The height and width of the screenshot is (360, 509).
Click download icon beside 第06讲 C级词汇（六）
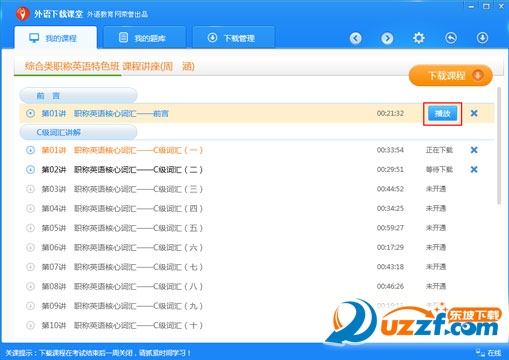[30, 247]
